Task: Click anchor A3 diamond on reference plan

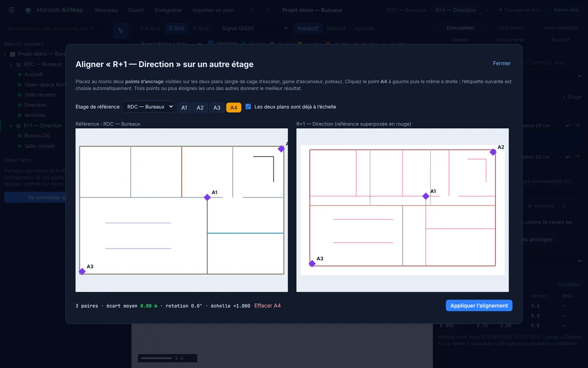Action: [x=82, y=271]
